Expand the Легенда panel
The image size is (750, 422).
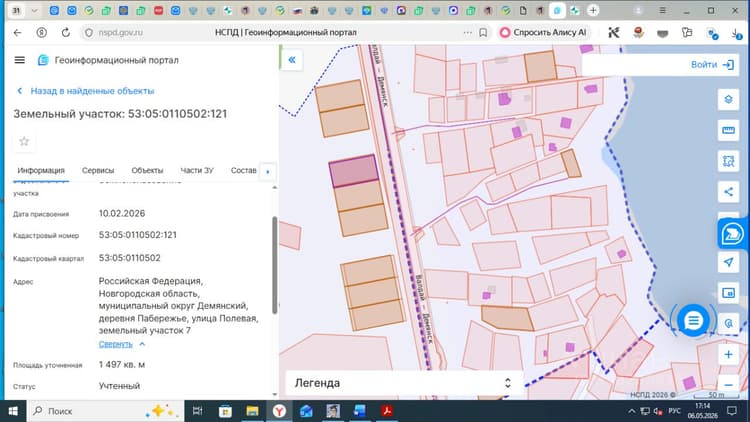tap(403, 383)
